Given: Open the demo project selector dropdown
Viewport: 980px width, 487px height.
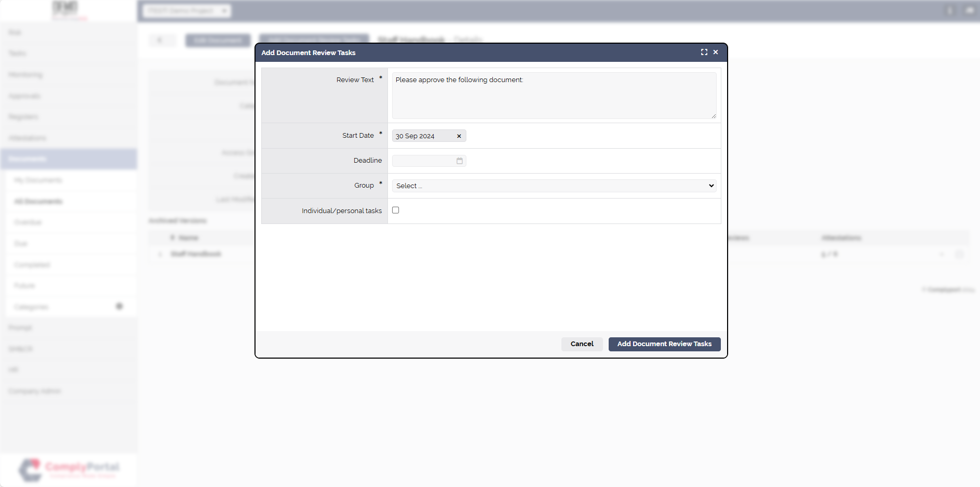Looking at the screenshot, I should click(x=186, y=10).
